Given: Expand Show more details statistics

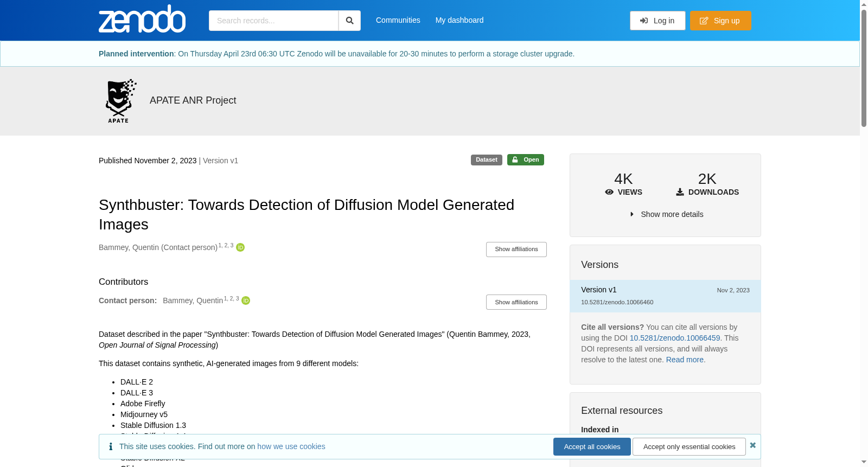Looking at the screenshot, I should [x=666, y=214].
